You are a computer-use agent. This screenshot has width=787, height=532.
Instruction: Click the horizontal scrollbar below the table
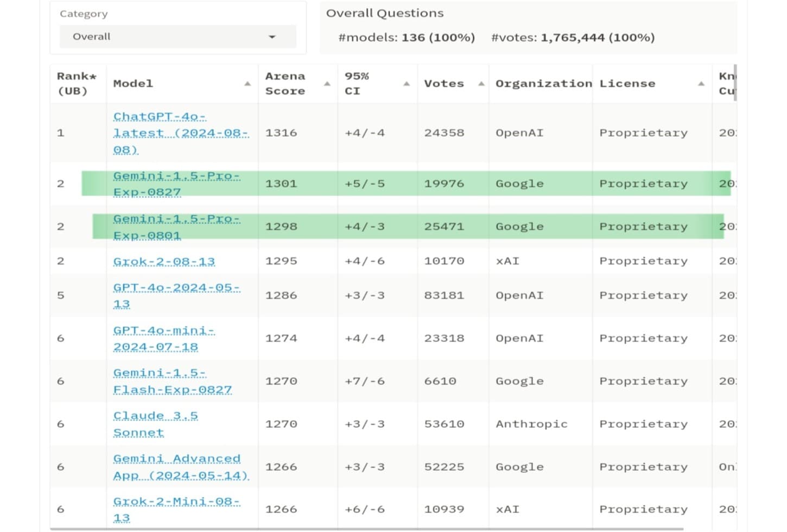pyautogui.click(x=367, y=529)
